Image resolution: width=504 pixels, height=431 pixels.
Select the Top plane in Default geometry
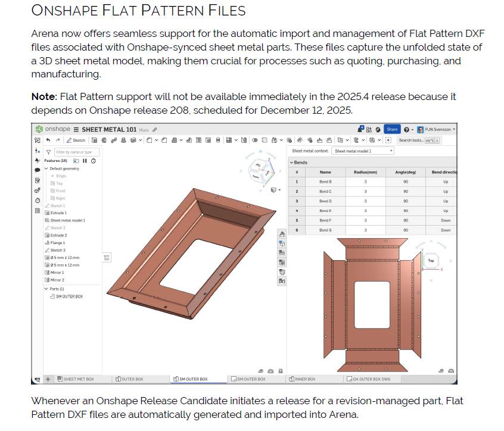tap(57, 183)
